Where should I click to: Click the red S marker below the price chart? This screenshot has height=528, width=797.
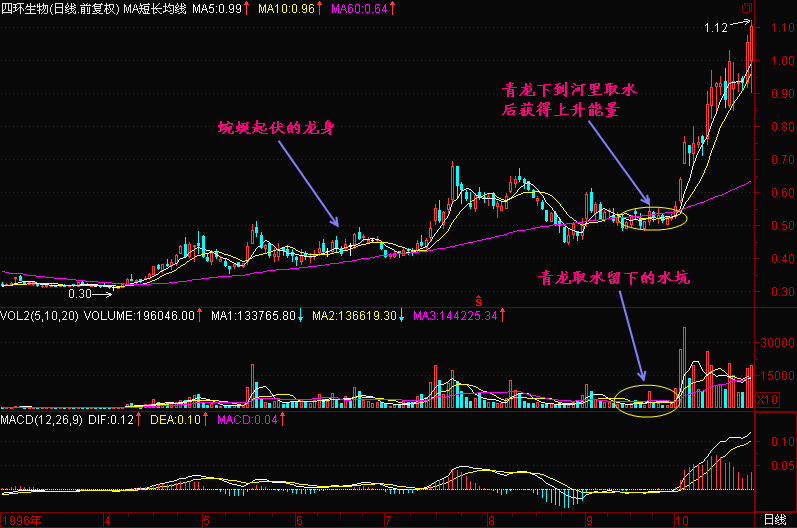[x=479, y=299]
